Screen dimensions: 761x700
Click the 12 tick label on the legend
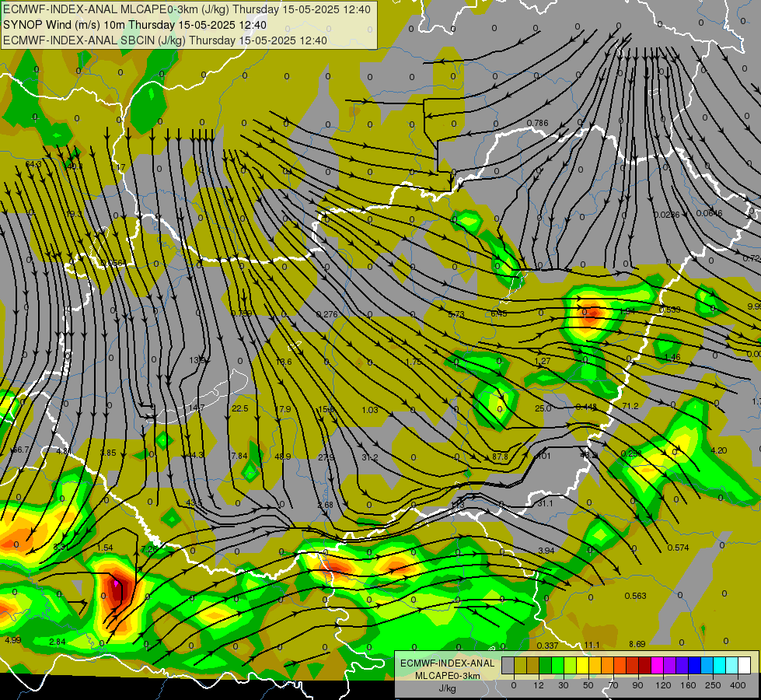539,685
